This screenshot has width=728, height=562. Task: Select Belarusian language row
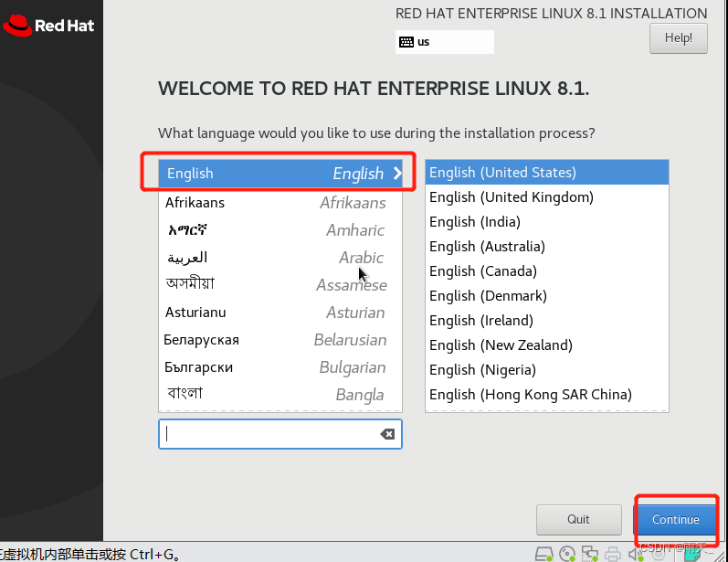(x=280, y=340)
